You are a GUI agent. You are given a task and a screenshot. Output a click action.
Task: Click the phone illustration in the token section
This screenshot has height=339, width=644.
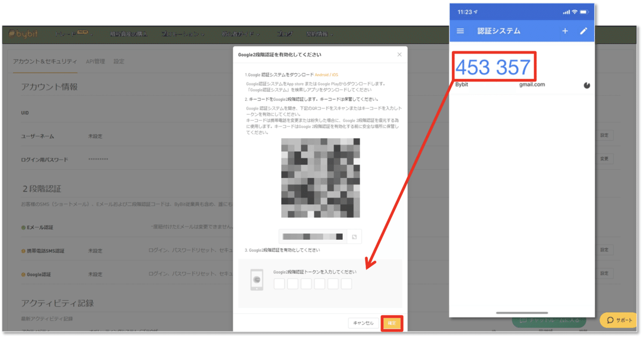(257, 280)
